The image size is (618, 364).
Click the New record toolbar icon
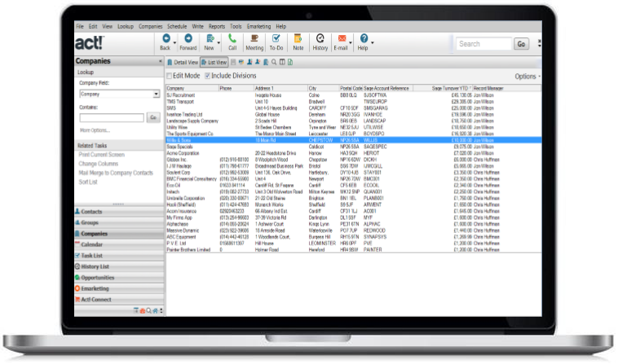click(x=210, y=38)
